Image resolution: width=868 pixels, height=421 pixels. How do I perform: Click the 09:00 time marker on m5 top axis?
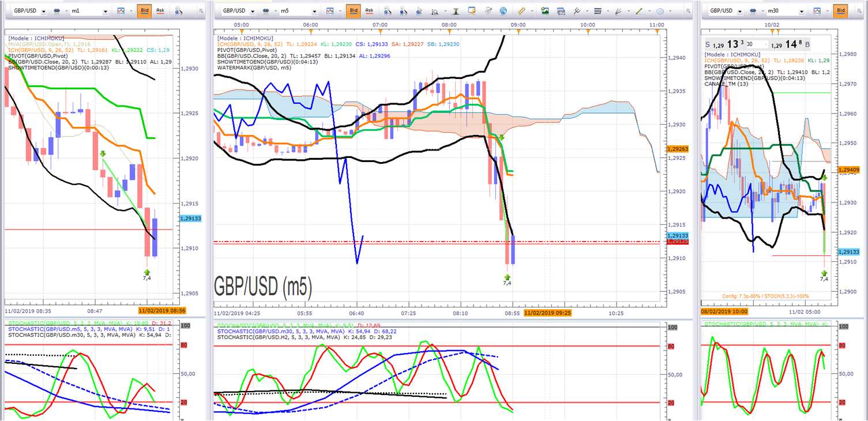pos(518,25)
